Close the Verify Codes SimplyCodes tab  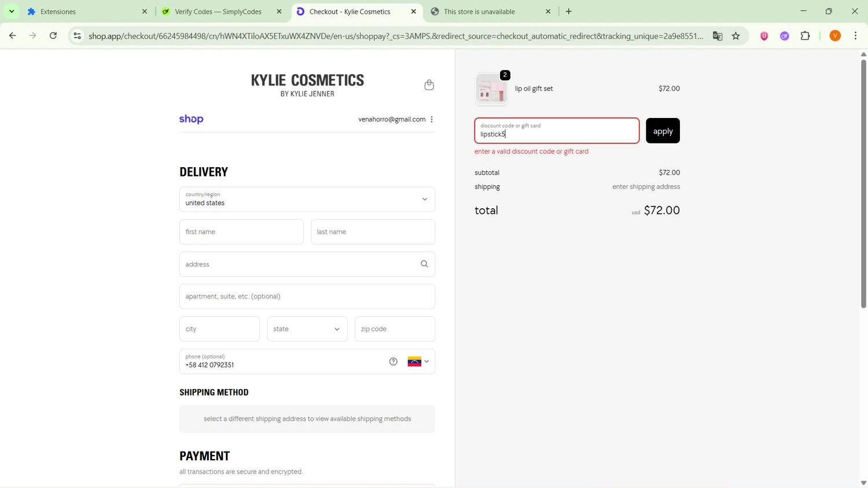tap(279, 12)
